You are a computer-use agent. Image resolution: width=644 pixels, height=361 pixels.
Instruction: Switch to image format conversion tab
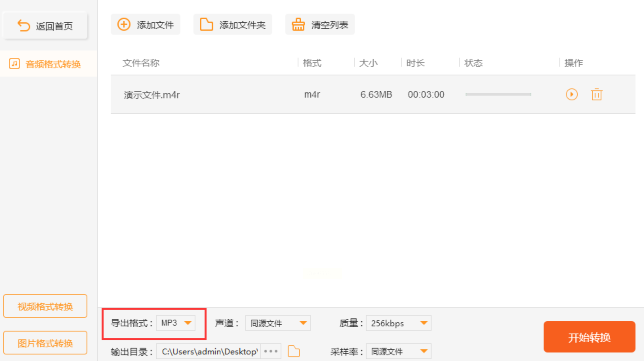45,343
